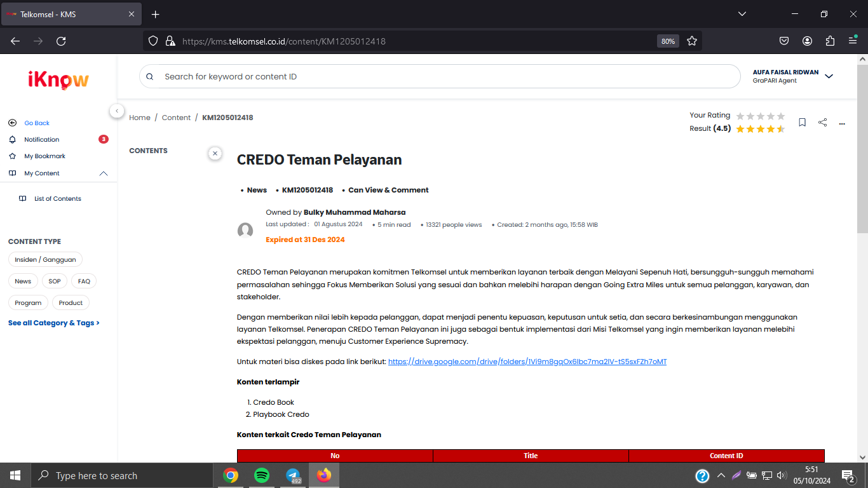Click the owner avatar image
This screenshot has height=488, width=868.
pyautogui.click(x=245, y=231)
